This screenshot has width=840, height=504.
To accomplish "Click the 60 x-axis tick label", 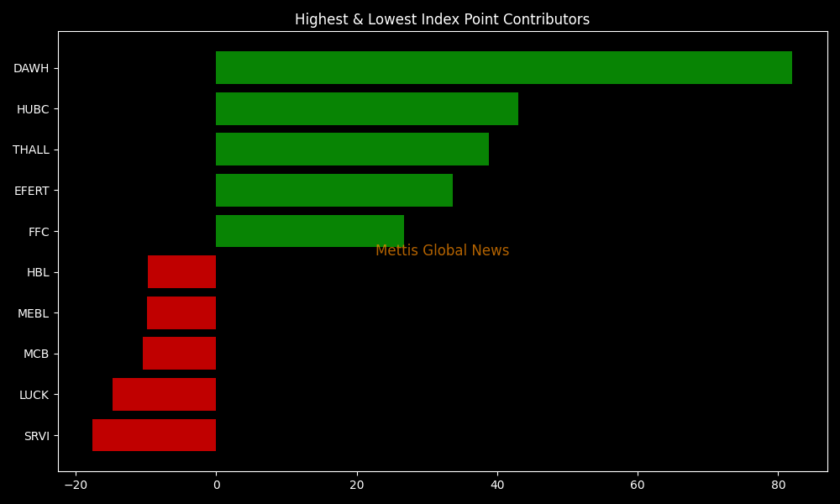I will (638, 486).
